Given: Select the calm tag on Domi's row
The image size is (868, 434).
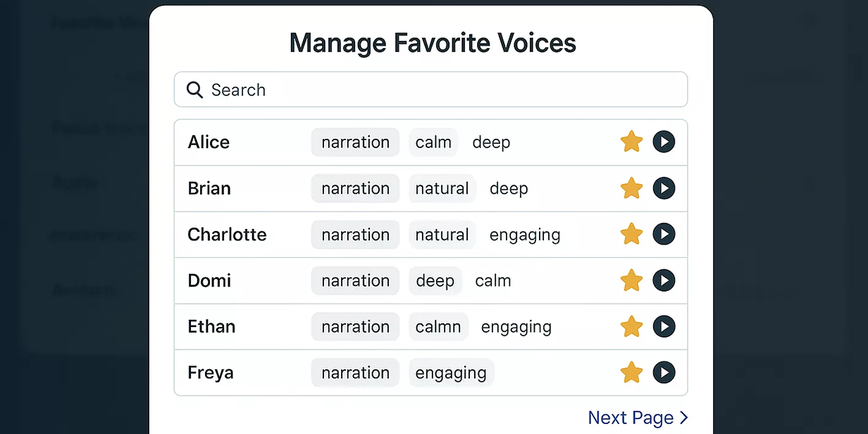Looking at the screenshot, I should tap(493, 280).
